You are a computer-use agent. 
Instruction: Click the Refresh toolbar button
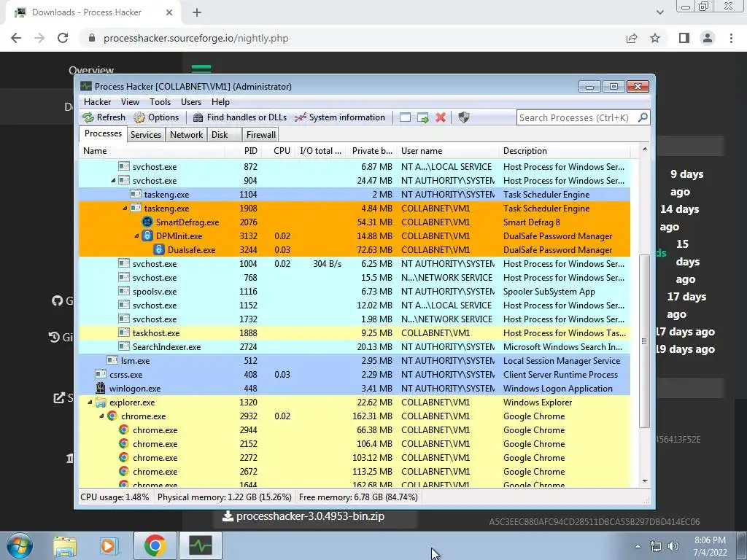(x=104, y=117)
